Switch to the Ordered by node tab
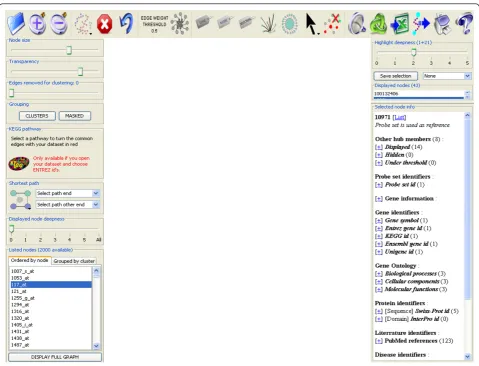This screenshot has width=479, height=366. 30,260
